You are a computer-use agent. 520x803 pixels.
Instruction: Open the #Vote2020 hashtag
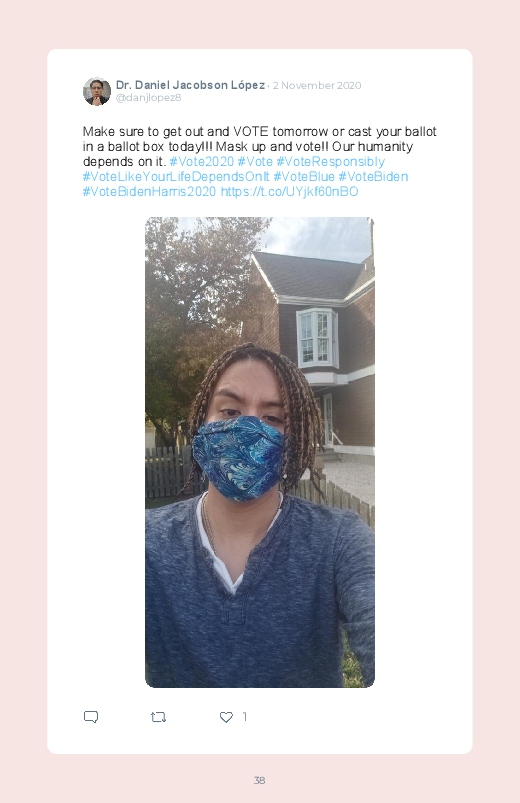[x=201, y=161]
